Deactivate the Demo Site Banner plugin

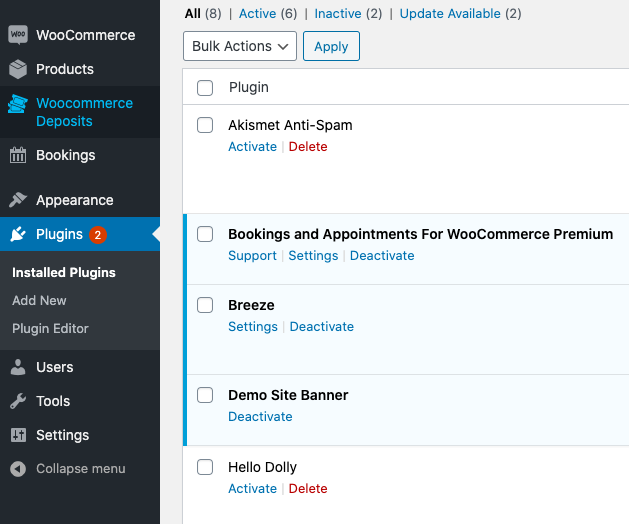pyautogui.click(x=260, y=416)
